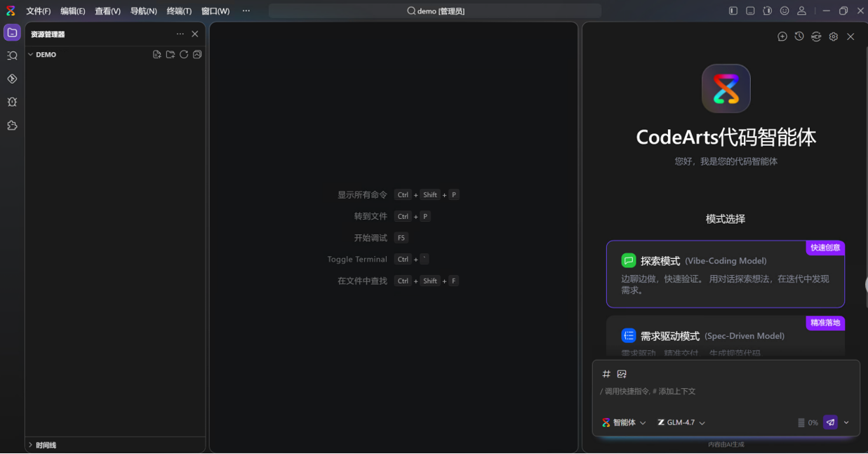Open the source control diamond icon
The image size is (868, 454).
tap(12, 79)
